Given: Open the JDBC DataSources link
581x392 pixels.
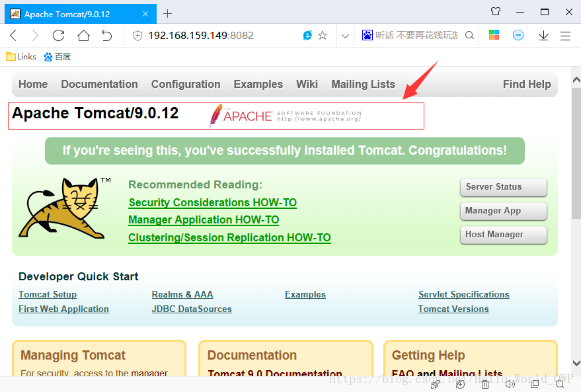Looking at the screenshot, I should 192,309.
